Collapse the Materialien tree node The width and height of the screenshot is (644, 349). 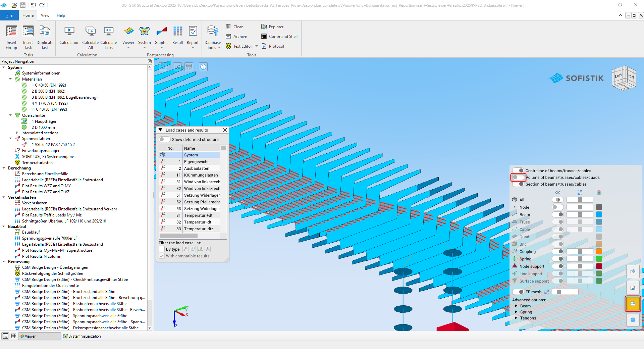[10, 79]
